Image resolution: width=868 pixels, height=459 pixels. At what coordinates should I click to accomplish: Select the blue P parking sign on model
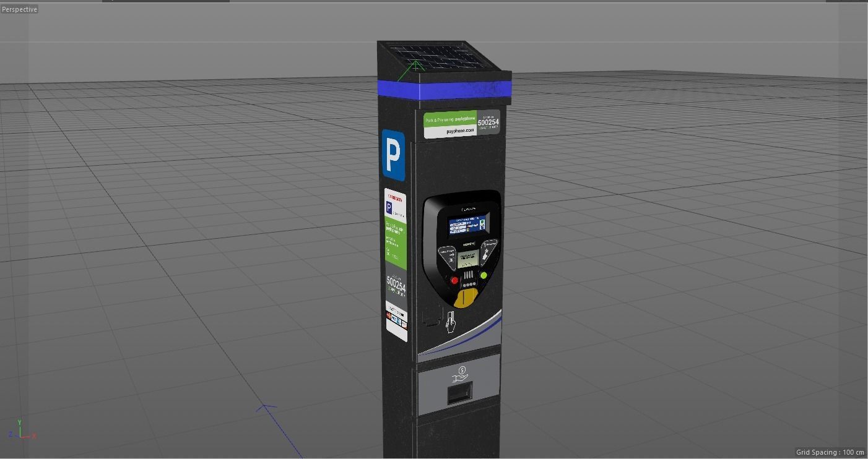pos(393,155)
